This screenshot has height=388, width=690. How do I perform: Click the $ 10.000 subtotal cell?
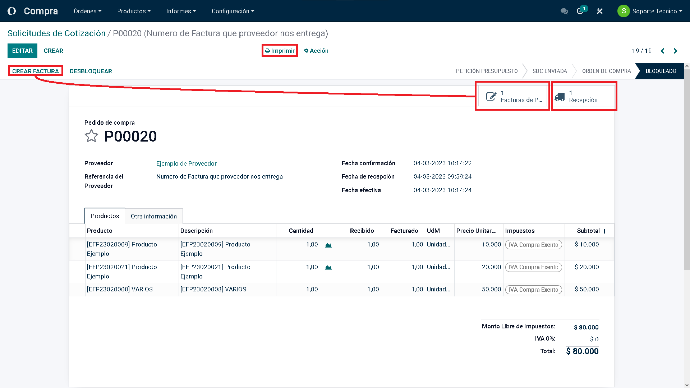coord(587,245)
